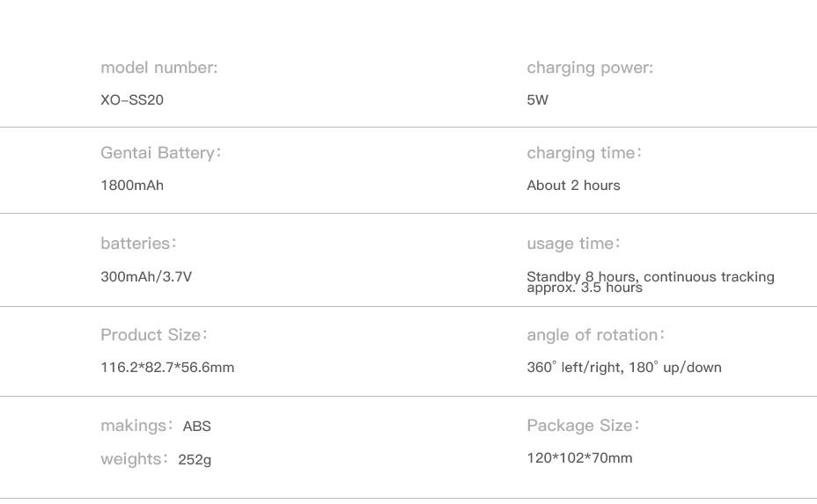Select the XO-SS20 model value
Screen dimensions: 817x504
pyautogui.click(x=132, y=100)
